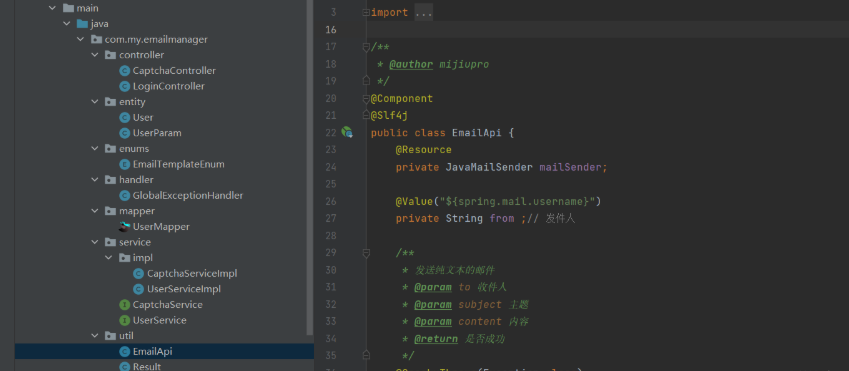Select the User class file
Image resolution: width=849 pixels, height=371 pixels.
coord(143,118)
